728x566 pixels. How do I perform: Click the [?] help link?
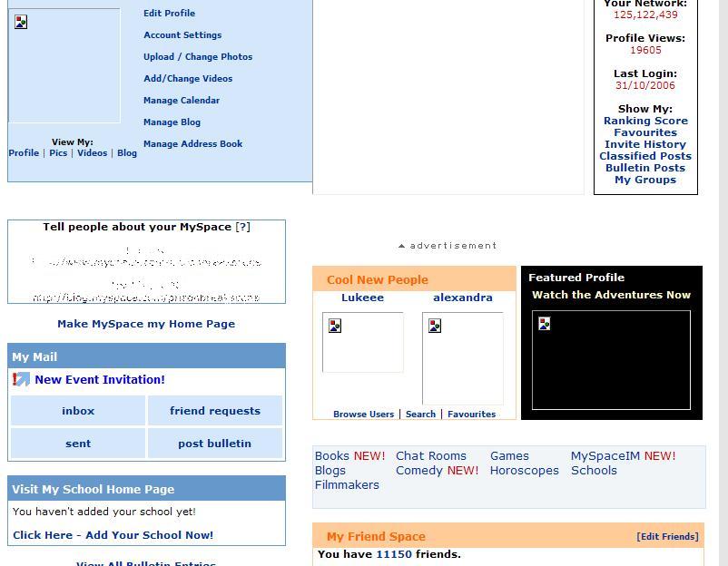click(243, 227)
